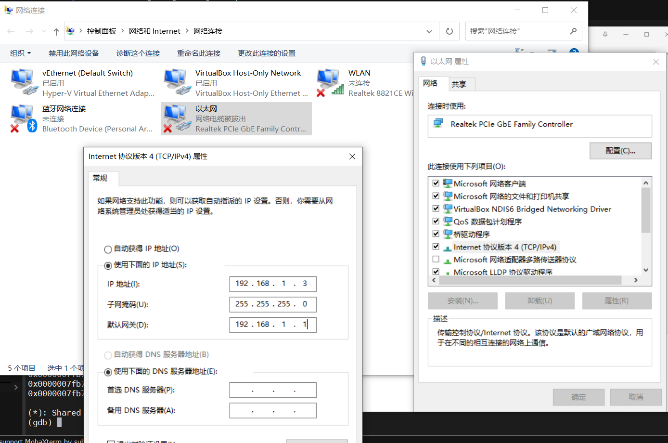This screenshot has height=443, width=668.
Task: Click 禁用此网络设备 in command bar
Action: 74,53
